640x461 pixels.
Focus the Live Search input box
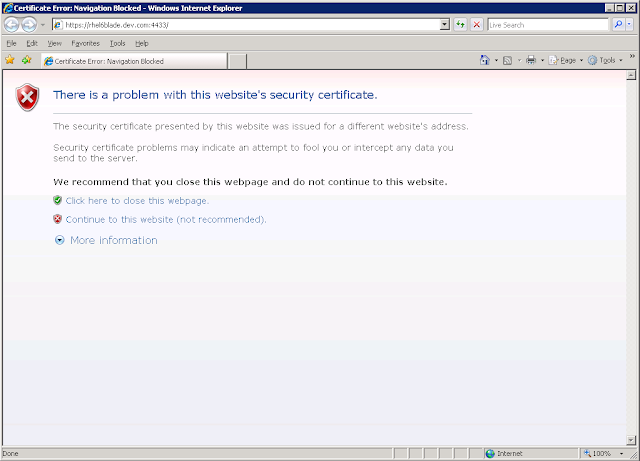(548, 25)
